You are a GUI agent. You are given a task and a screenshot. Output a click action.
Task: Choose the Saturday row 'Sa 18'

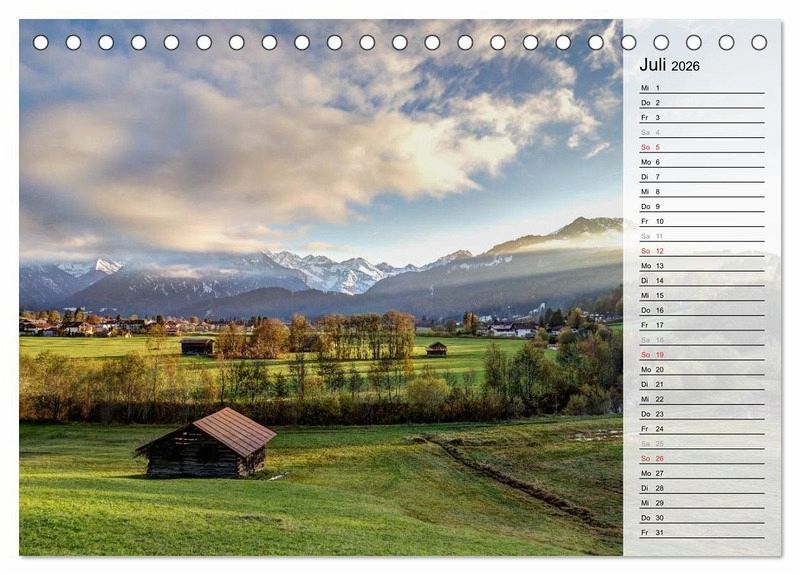point(700,340)
